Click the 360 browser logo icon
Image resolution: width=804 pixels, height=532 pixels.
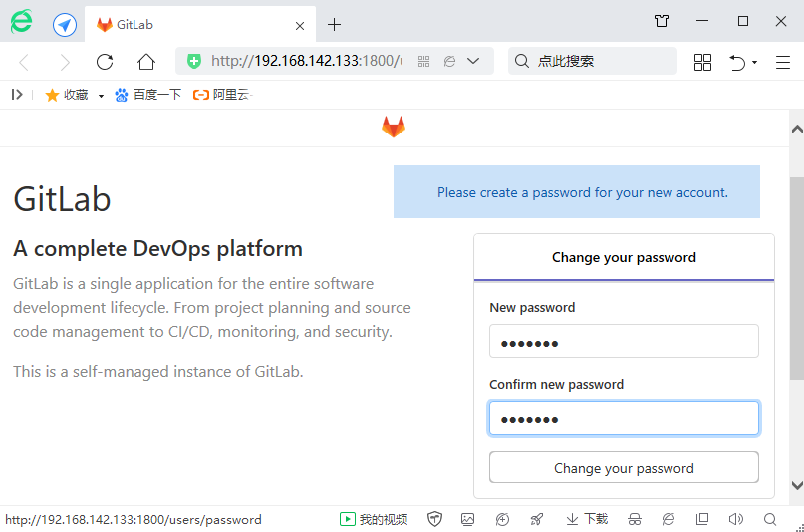coord(22,22)
